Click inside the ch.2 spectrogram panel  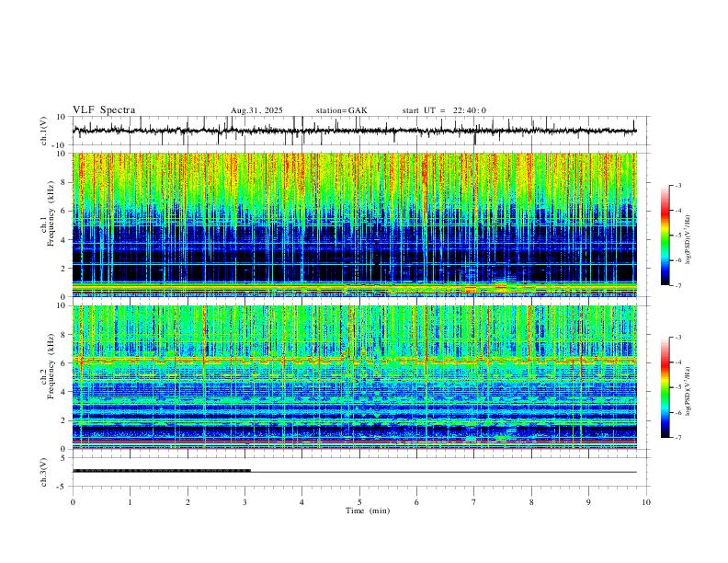coord(354,377)
